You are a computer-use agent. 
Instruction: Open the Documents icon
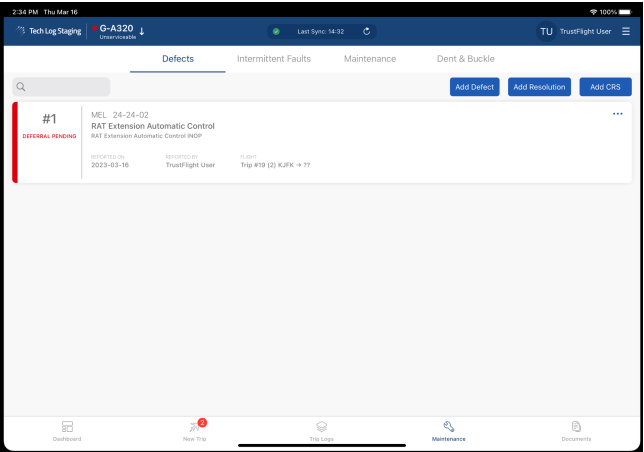pos(576,427)
